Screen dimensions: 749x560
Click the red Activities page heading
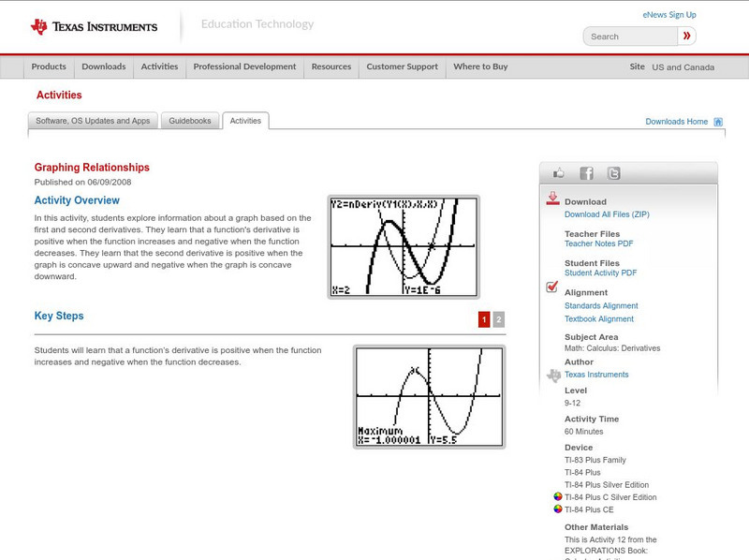pyautogui.click(x=59, y=96)
